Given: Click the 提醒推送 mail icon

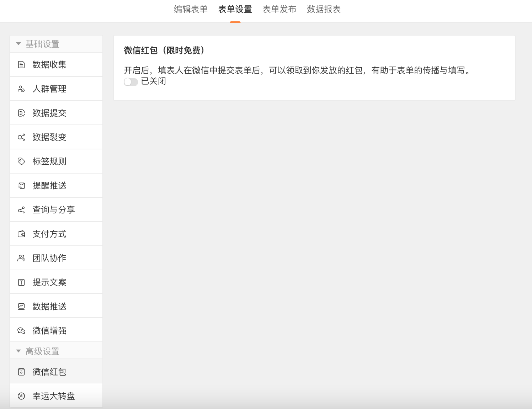Looking at the screenshot, I should click(x=21, y=186).
